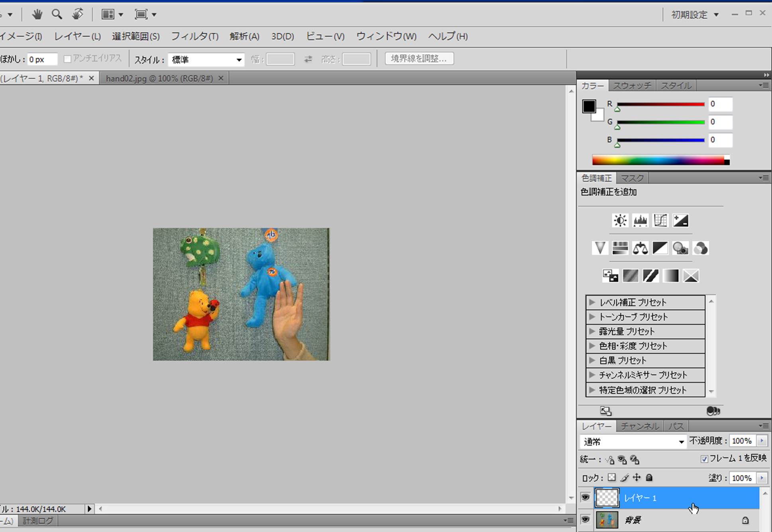Open the 通常 blend mode dropdown
This screenshot has height=532, width=772.
pyautogui.click(x=633, y=442)
